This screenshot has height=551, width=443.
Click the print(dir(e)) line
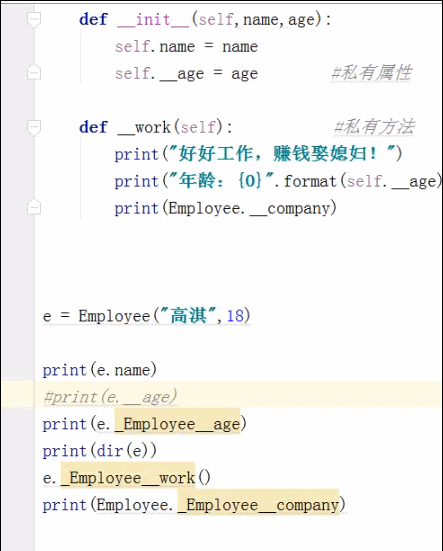tap(99, 451)
